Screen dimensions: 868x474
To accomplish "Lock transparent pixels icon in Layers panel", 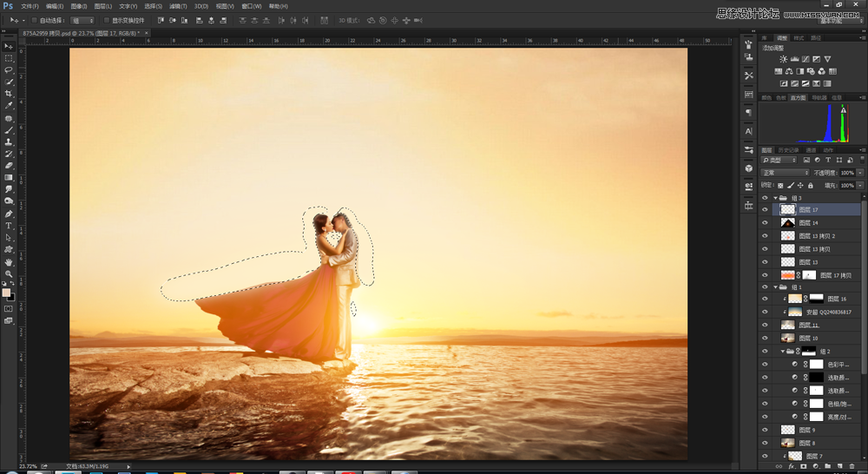I will click(780, 186).
